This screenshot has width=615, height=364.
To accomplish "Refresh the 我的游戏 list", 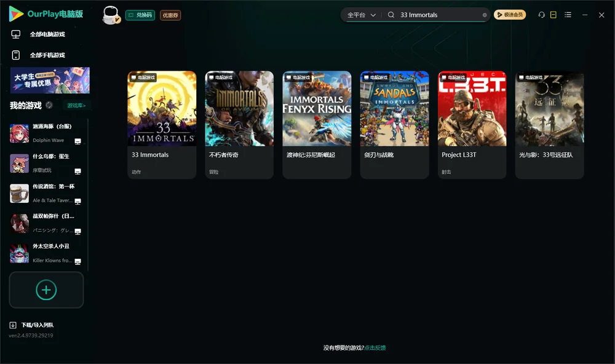I will tap(49, 105).
